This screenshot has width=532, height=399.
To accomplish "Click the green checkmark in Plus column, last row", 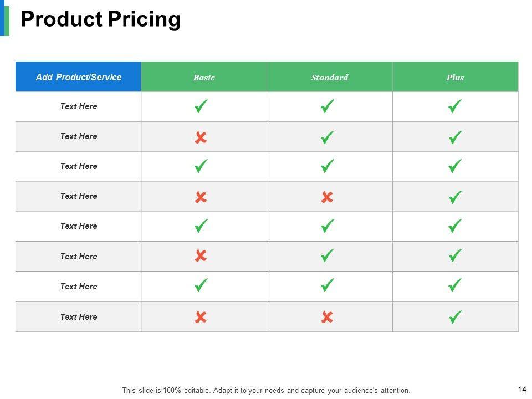I will (x=454, y=317).
